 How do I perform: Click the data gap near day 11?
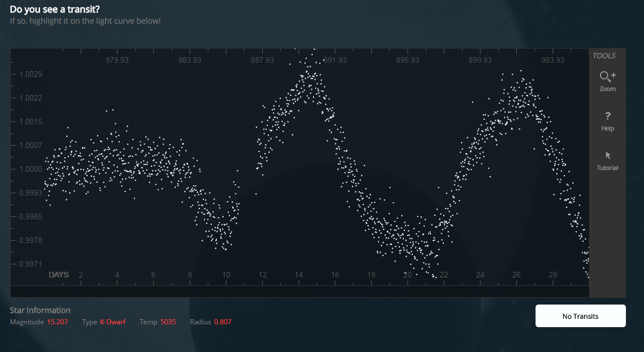(x=246, y=170)
